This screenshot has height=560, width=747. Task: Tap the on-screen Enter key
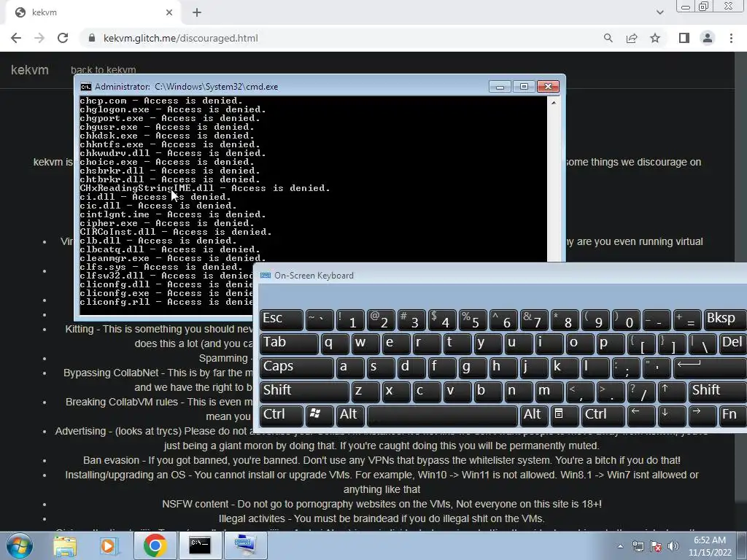point(710,367)
